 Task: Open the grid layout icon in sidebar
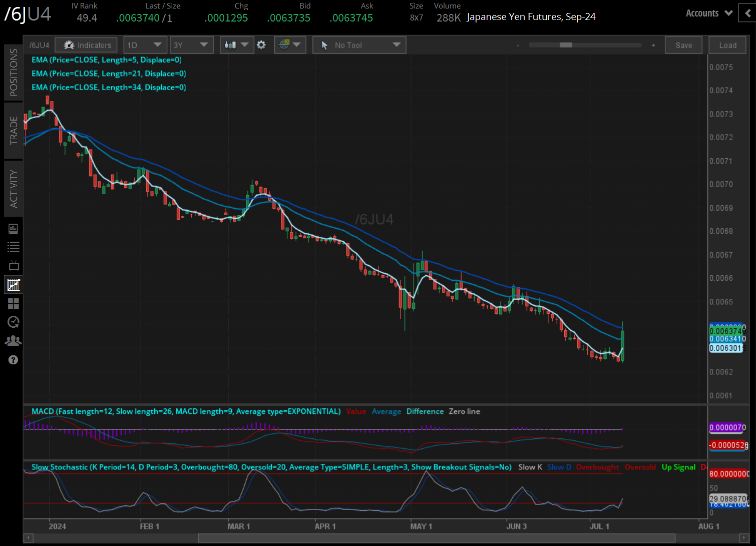click(x=14, y=303)
